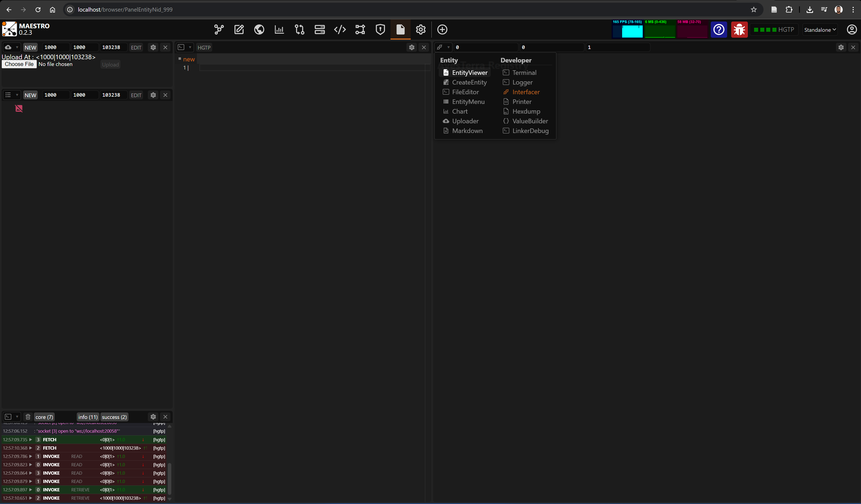Toggle the core (7) log filter
This screenshot has width=861, height=504.
[x=44, y=417]
